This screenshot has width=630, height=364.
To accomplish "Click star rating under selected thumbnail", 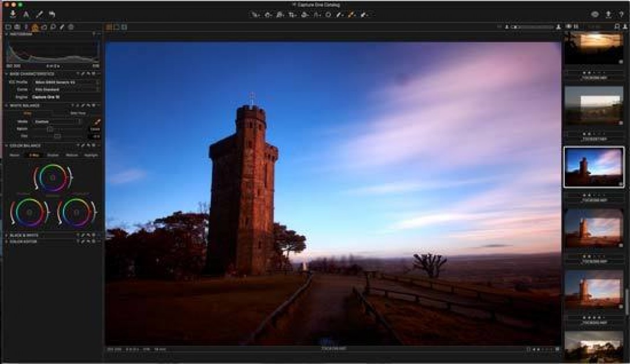I will click(594, 195).
